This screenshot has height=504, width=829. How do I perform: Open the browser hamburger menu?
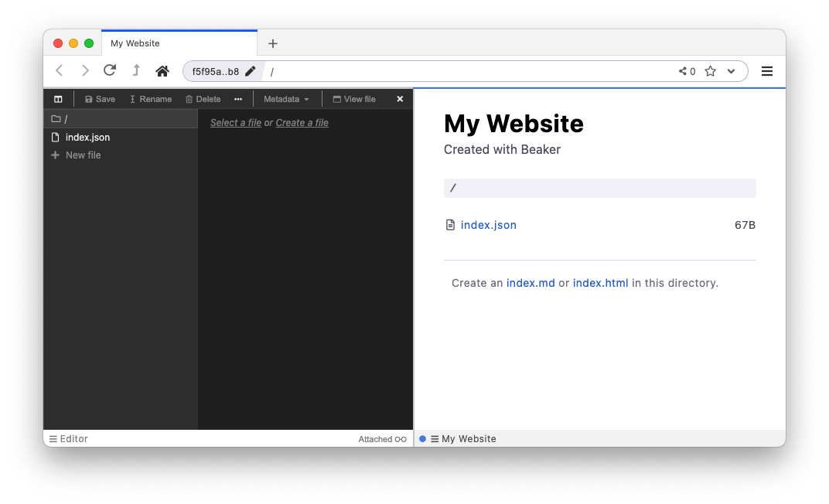click(766, 70)
